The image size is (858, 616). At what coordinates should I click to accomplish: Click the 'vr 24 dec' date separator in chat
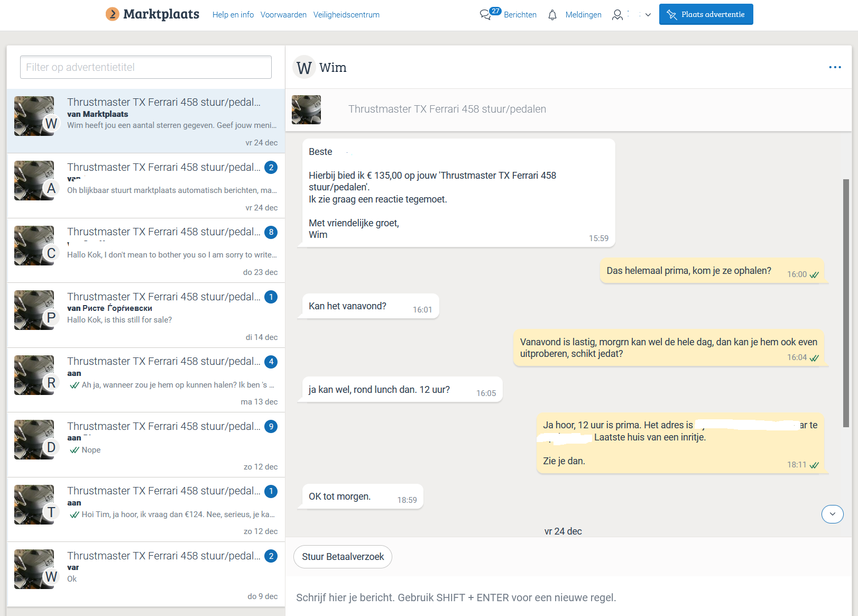tap(563, 531)
